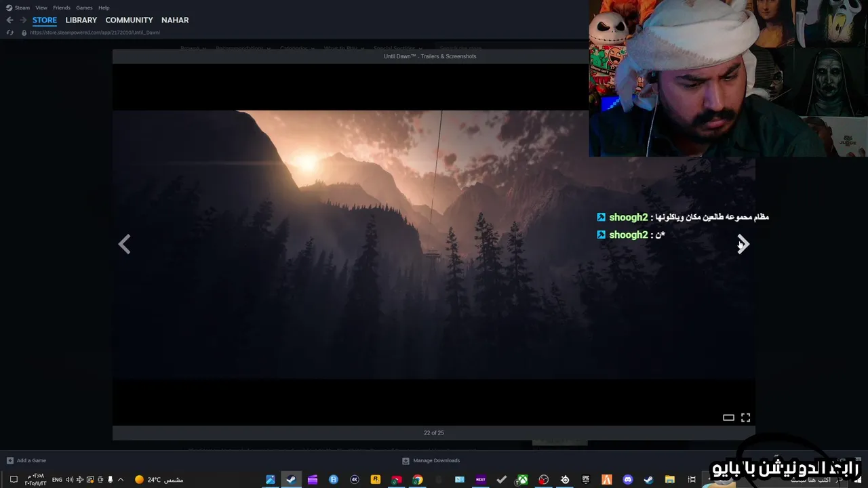Open the Help menu
Image resolution: width=868 pixels, height=488 pixels.
click(x=104, y=7)
